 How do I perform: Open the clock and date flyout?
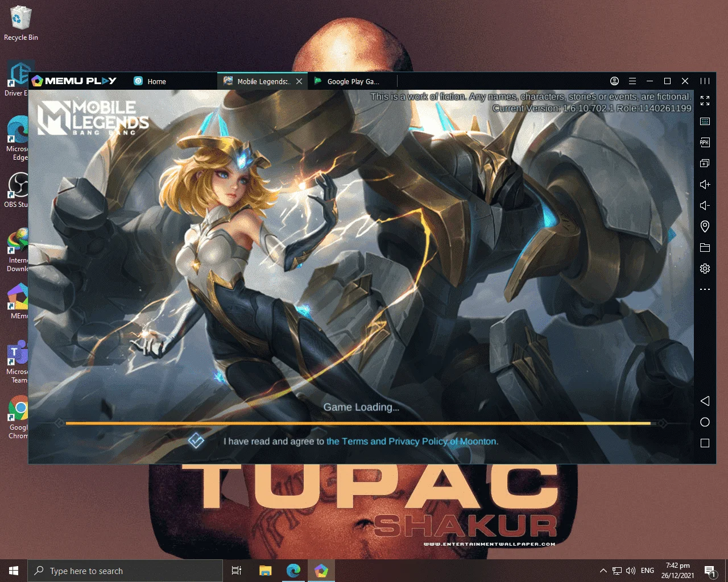pos(677,571)
